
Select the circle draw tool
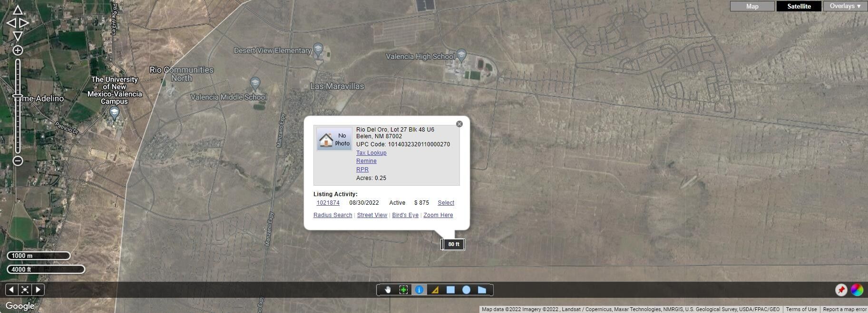point(466,290)
